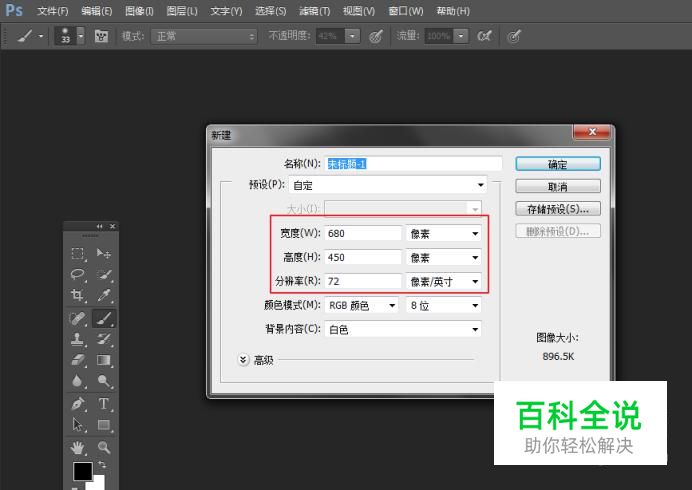Choose the Hand tool
Viewport: 692px width, 490px height.
(78, 447)
